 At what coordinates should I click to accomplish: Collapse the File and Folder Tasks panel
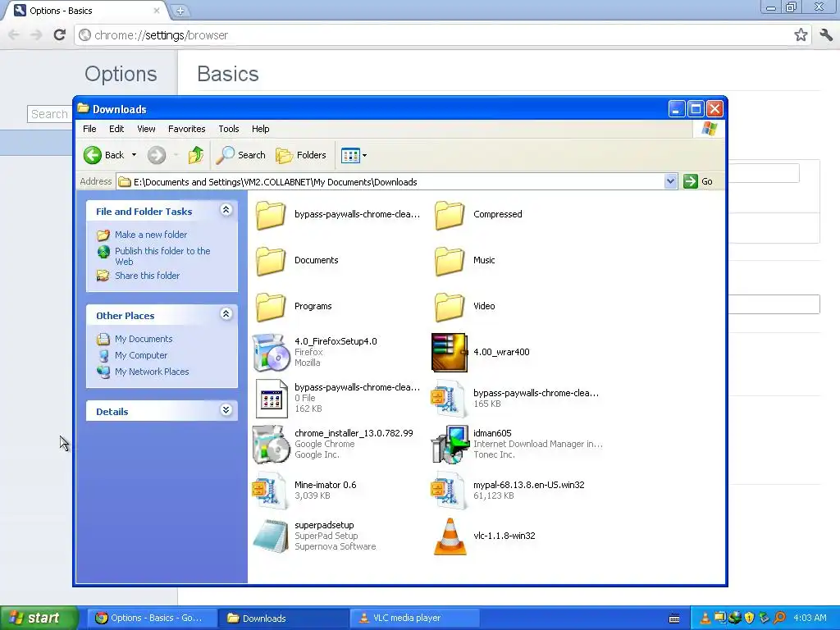pos(226,210)
